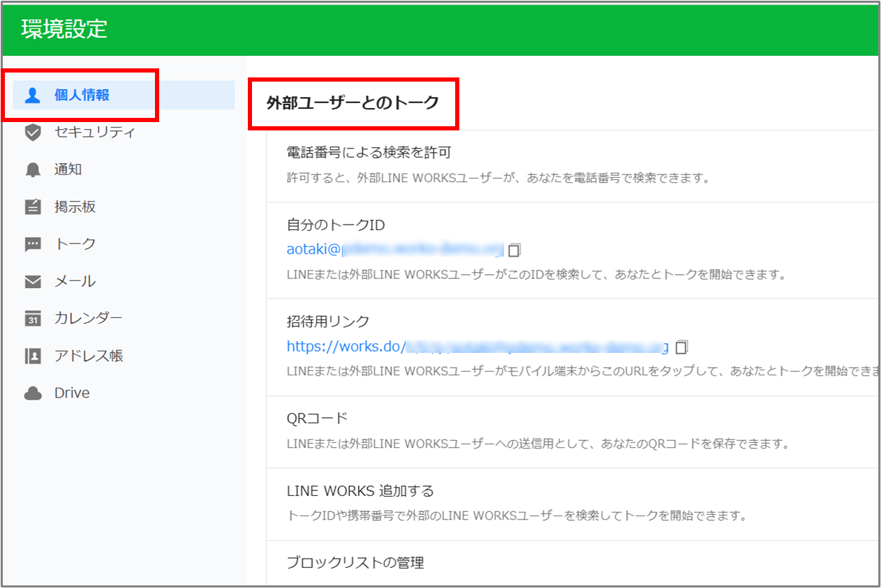Click the アドレス帳 contacts icon
Image resolution: width=881 pixels, height=588 pixels.
[x=33, y=356]
